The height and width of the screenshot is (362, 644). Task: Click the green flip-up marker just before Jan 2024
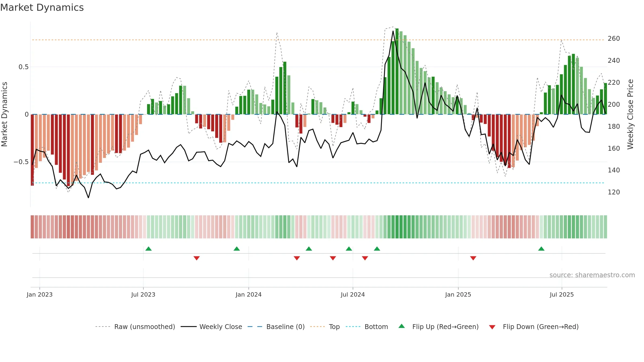pyautogui.click(x=237, y=249)
